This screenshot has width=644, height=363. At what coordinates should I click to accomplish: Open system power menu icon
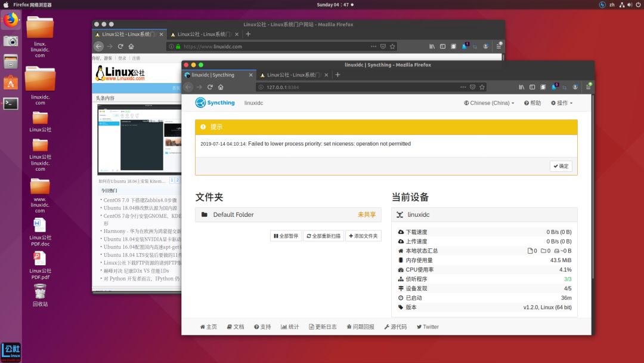[x=638, y=5]
